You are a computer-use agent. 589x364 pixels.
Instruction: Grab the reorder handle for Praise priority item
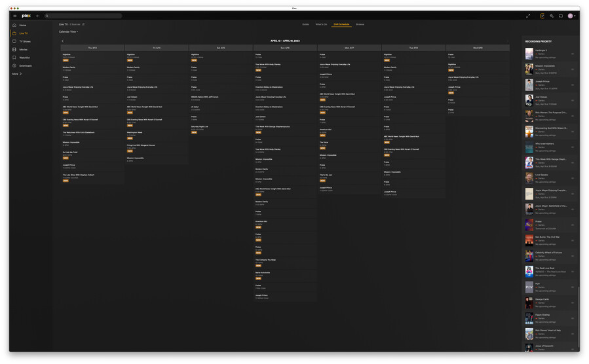[x=573, y=225]
